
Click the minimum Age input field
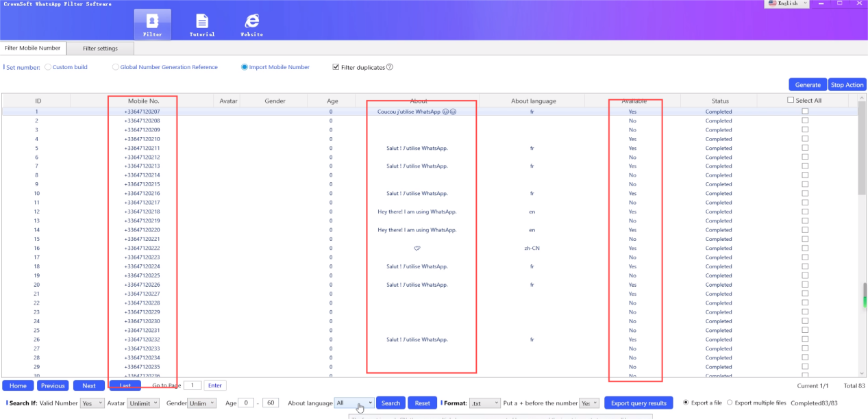(246, 403)
